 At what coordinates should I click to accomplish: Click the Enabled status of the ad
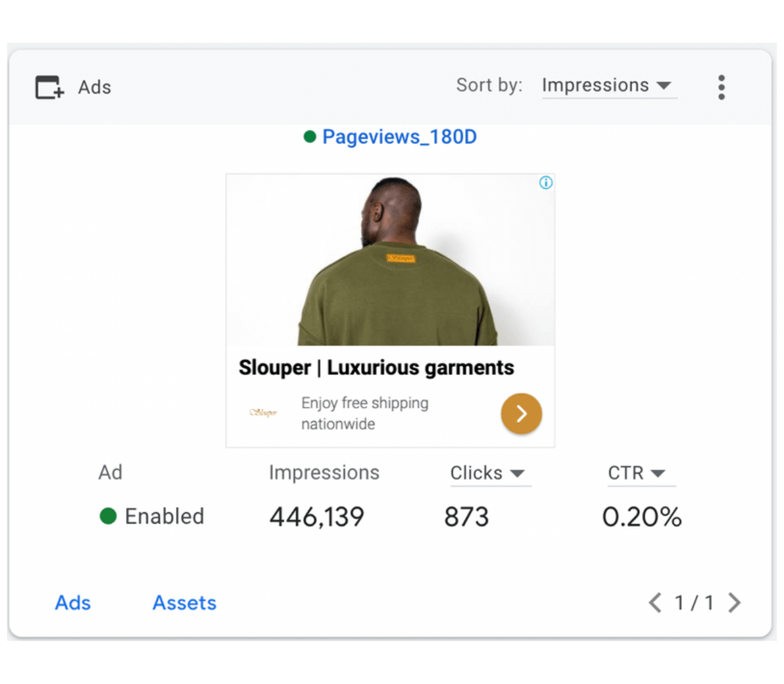pyautogui.click(x=152, y=516)
